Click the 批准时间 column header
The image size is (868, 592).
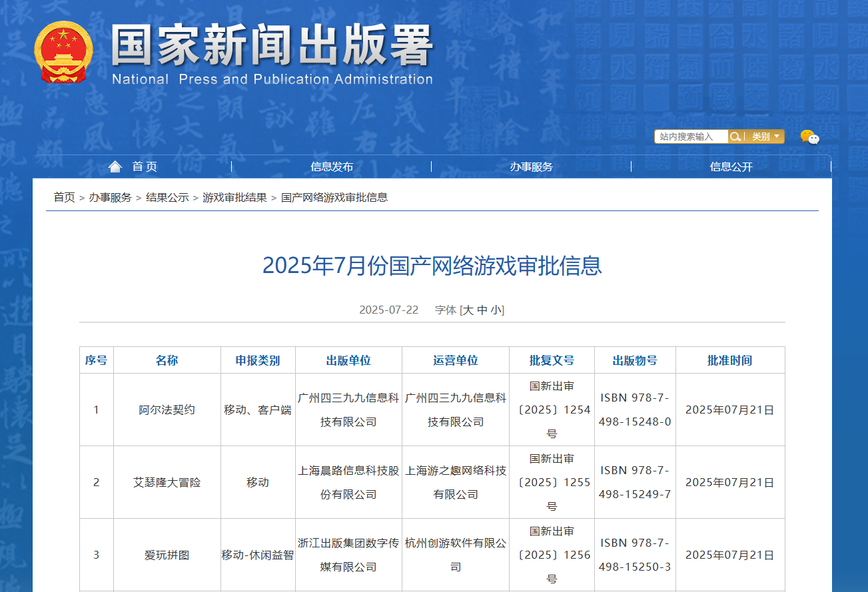[729, 360]
